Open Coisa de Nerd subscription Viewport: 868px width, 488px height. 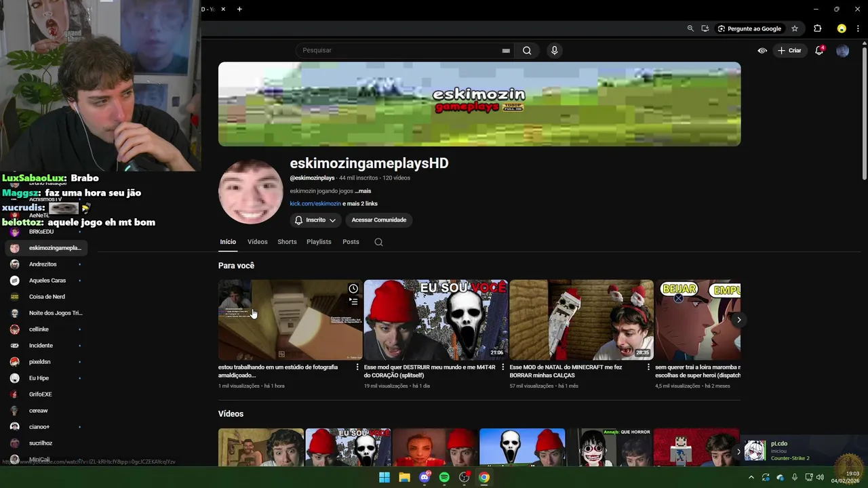[x=46, y=297]
